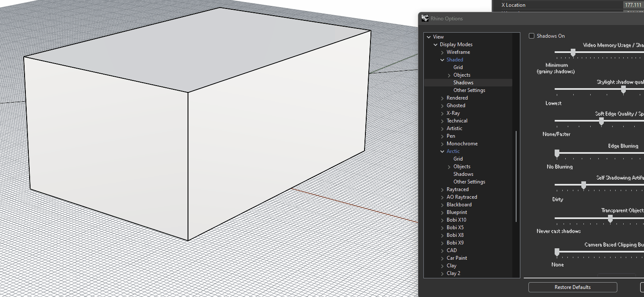Screen dimensions: 644x297
Task: Select the Car Paint display mode
Action: 457,258
